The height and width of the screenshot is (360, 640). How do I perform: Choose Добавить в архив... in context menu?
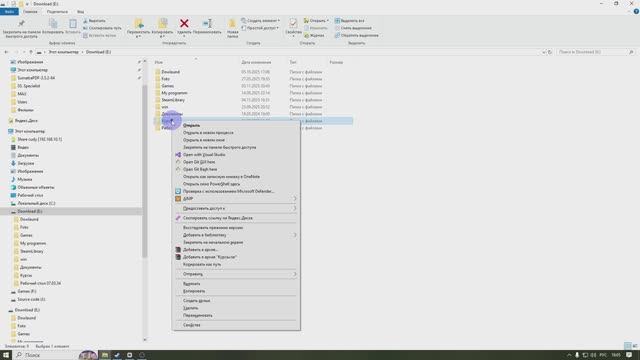236,250
